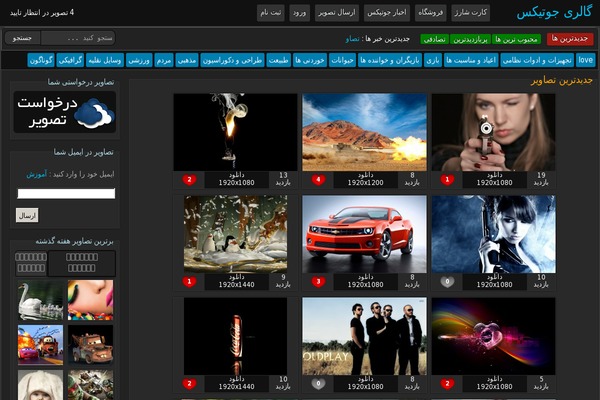
Task: Like the smoking match wallpaper heart icon
Action: point(189,180)
